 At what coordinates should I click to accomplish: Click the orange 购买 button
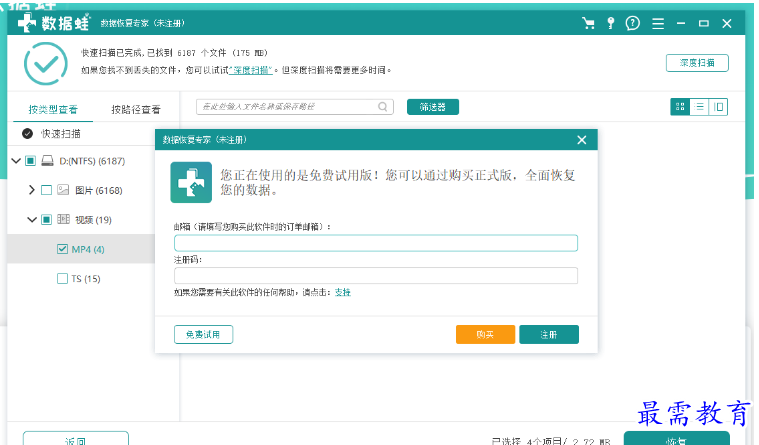[486, 334]
